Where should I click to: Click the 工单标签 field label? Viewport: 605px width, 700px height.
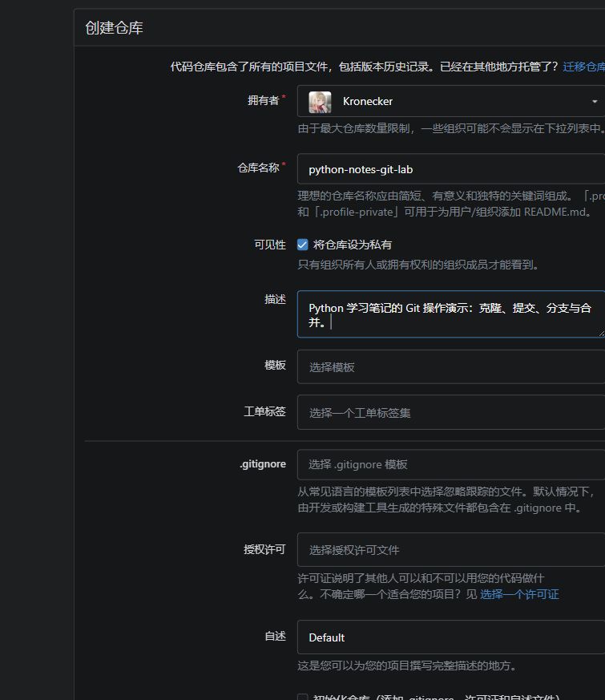tap(264, 411)
